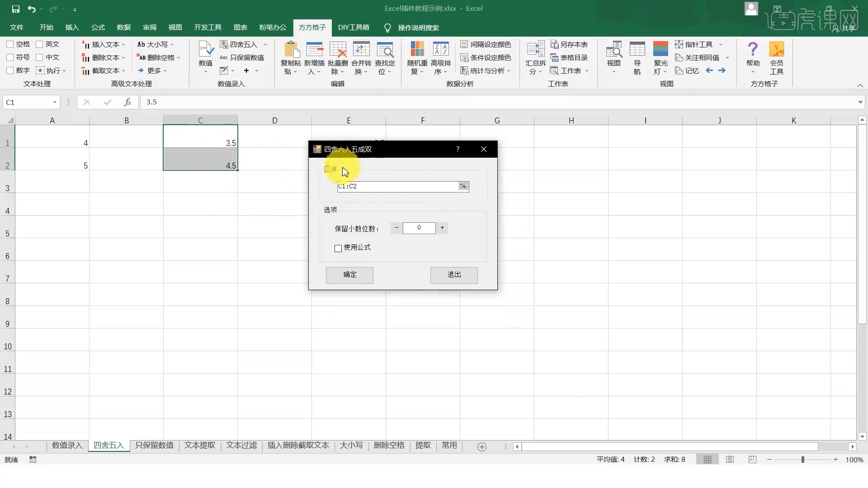Image resolution: width=868 pixels, height=488 pixels.
Task: Open the 文件 menu
Action: [17, 28]
